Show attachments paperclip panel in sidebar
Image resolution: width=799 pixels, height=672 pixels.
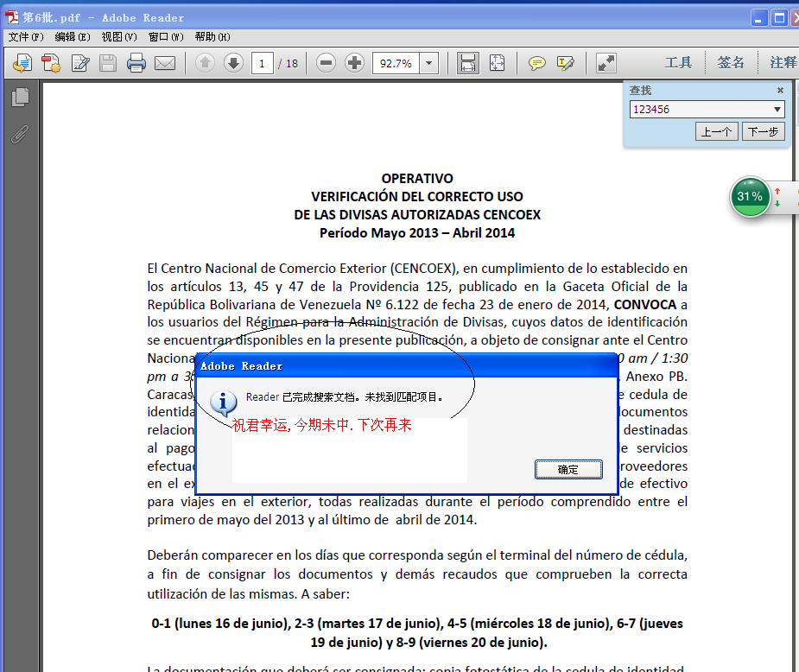tap(20, 134)
